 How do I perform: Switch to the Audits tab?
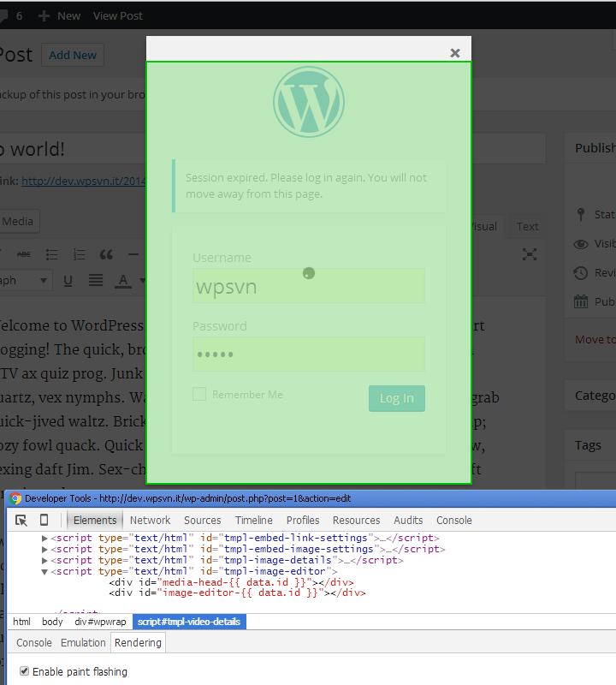pyautogui.click(x=408, y=521)
